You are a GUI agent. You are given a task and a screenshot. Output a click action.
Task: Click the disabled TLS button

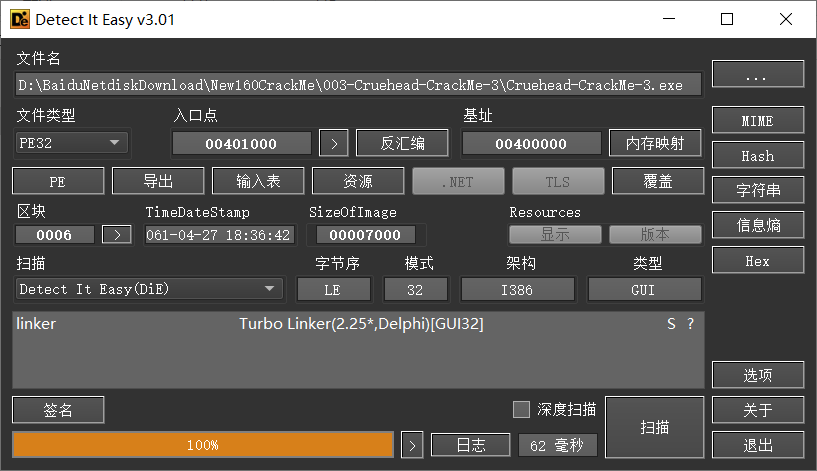point(558,181)
